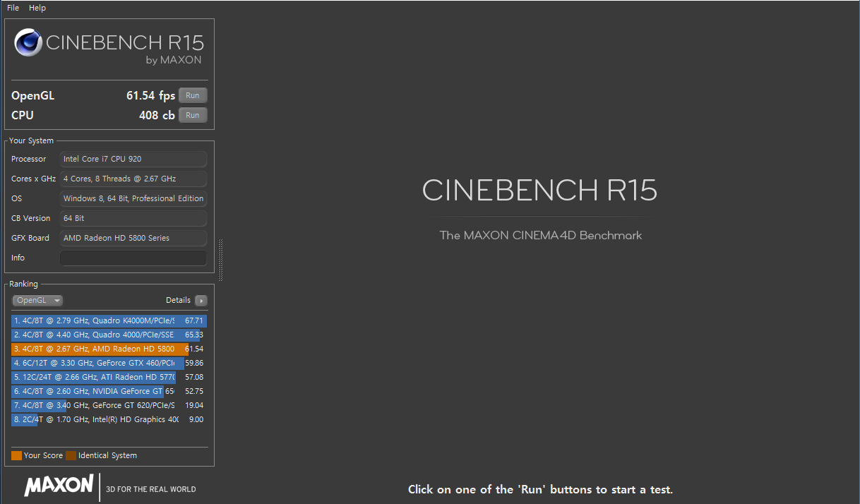Open the Help menu
The height and width of the screenshot is (504, 860).
tap(37, 8)
